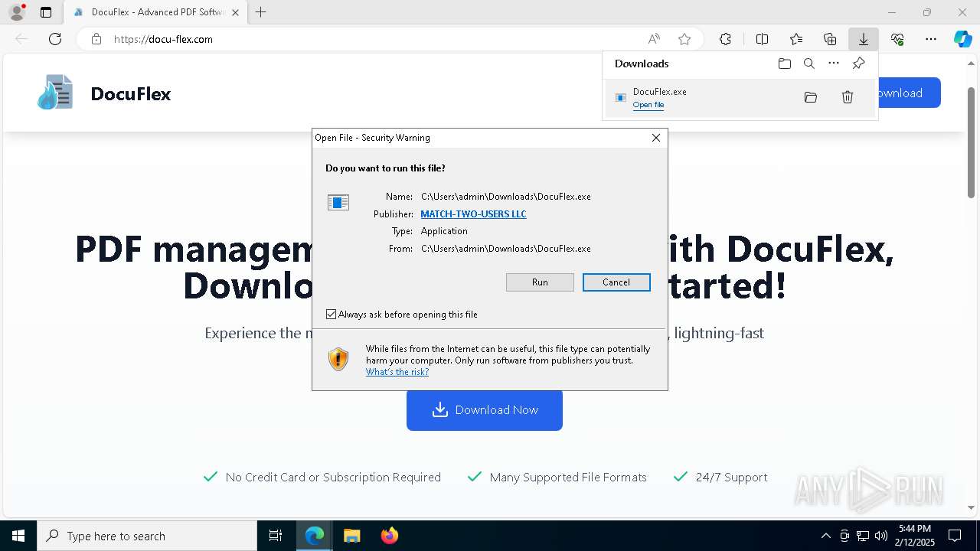Click Run in the Security Warning dialog
The height and width of the screenshot is (551, 980).
click(x=540, y=282)
